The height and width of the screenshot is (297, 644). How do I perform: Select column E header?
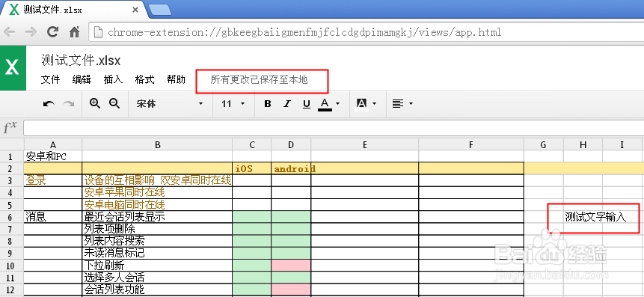point(365,144)
